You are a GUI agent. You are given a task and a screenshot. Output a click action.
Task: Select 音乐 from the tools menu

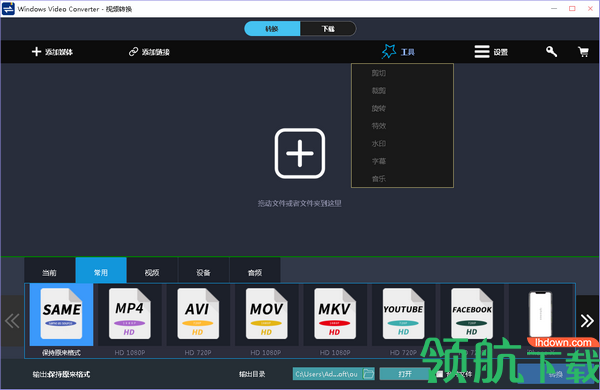click(x=379, y=178)
